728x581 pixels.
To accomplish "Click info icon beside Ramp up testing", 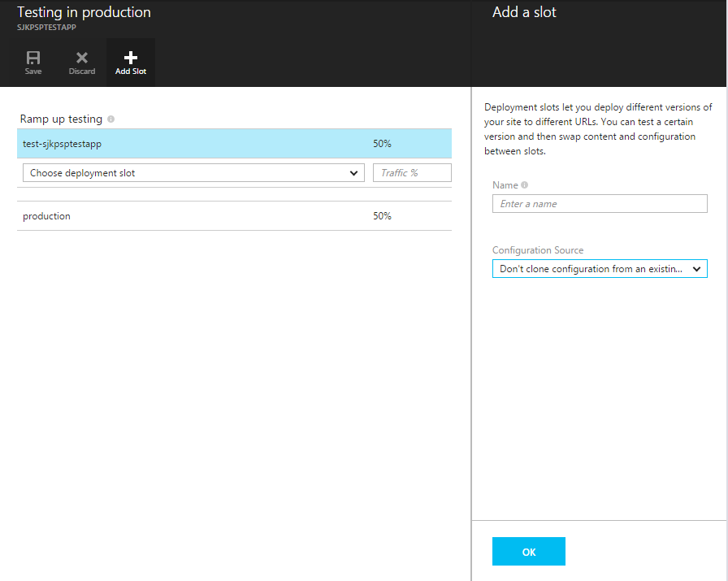I will click(x=110, y=119).
